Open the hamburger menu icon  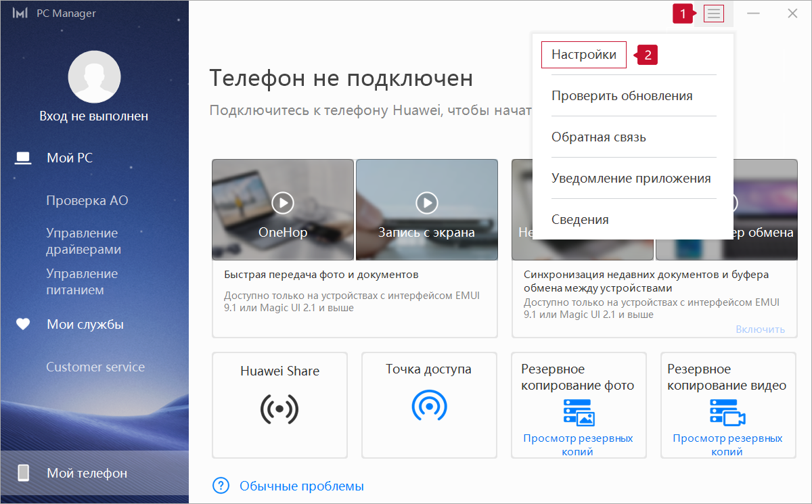[714, 14]
